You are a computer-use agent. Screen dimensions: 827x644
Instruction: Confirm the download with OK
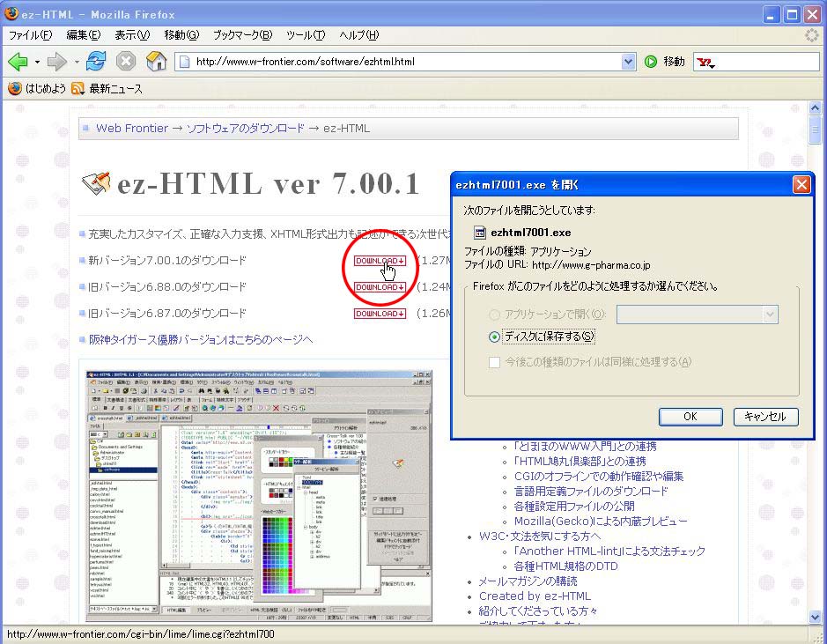click(x=690, y=417)
